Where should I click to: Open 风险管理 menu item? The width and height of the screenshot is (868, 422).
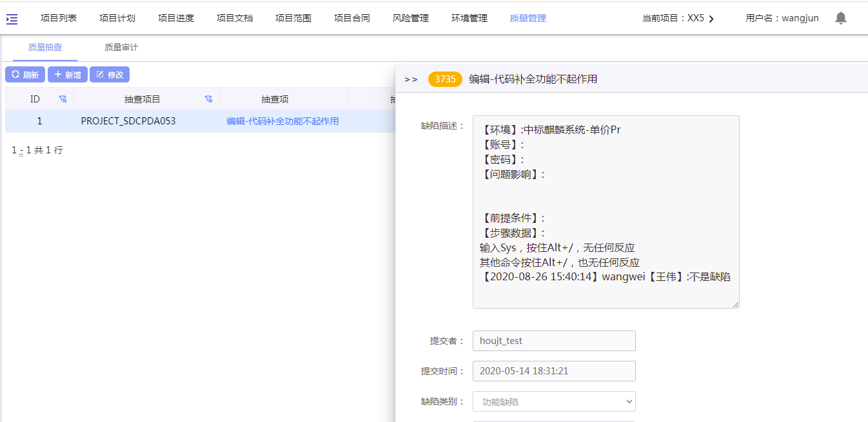410,19
